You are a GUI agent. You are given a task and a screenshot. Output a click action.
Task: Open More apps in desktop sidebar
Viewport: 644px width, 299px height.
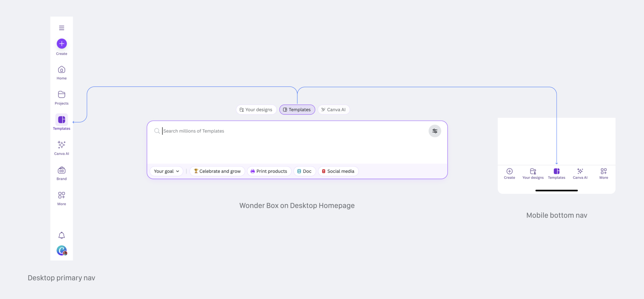(x=61, y=198)
